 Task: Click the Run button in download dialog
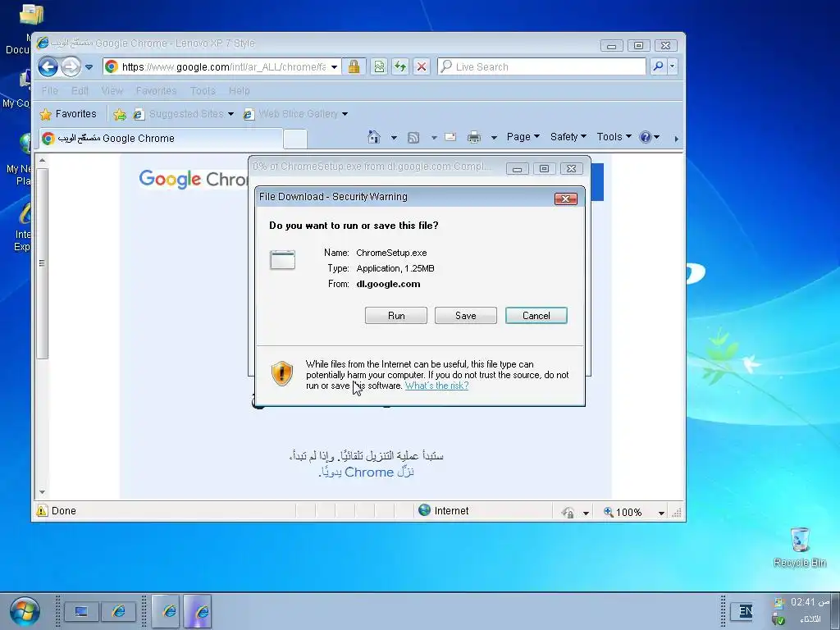396,316
